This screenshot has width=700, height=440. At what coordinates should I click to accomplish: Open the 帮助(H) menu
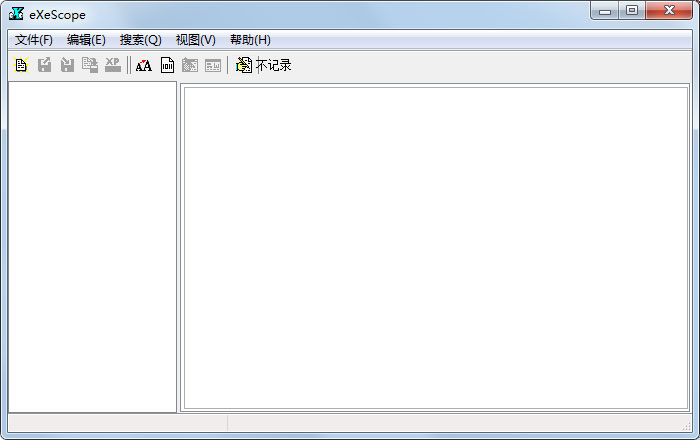250,40
